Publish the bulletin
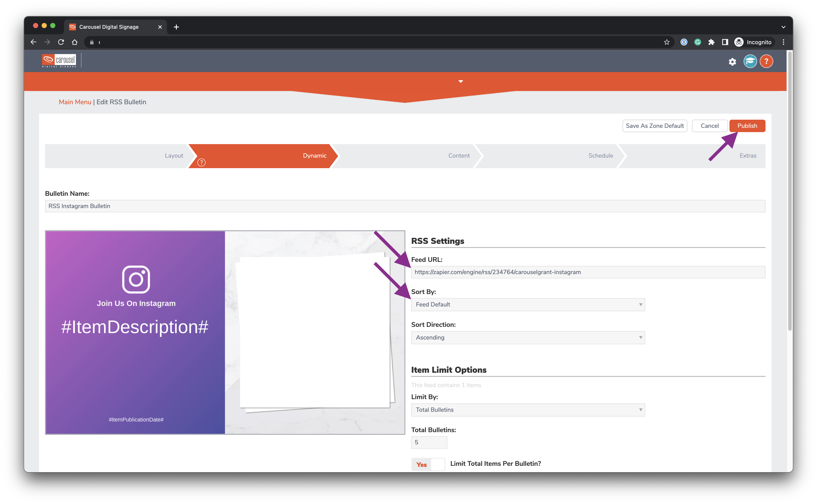 (747, 126)
